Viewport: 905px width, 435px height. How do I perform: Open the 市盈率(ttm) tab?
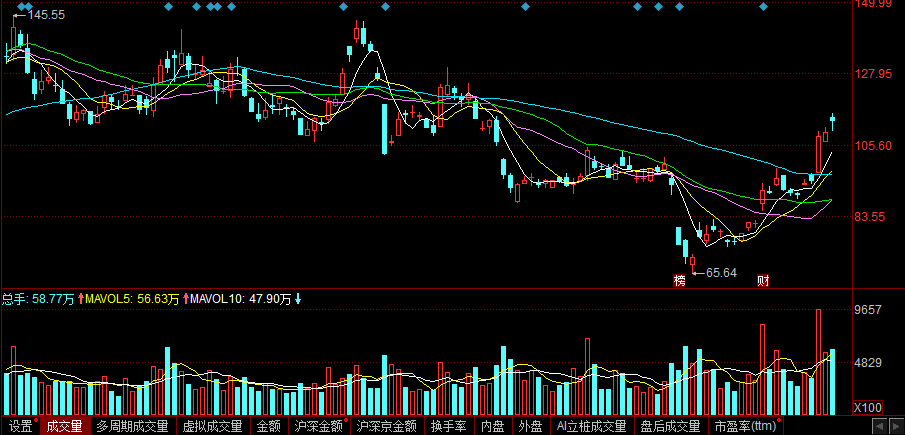[x=746, y=426]
